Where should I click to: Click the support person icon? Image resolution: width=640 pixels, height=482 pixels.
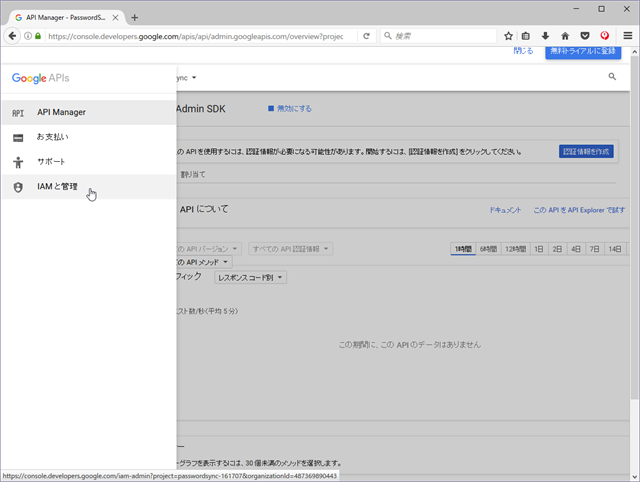tap(18, 162)
